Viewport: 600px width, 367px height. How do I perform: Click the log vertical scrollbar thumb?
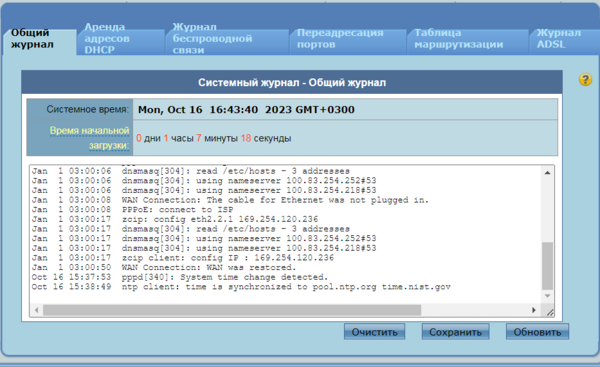[548, 266]
